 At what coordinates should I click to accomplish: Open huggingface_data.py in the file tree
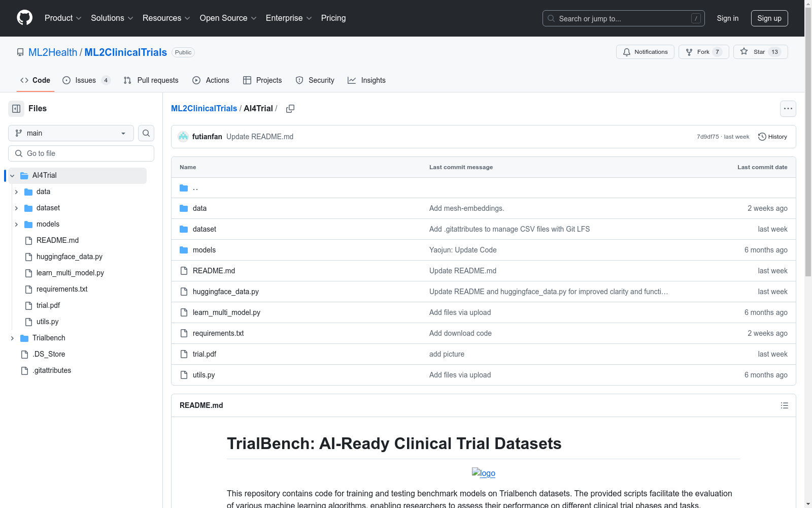[70, 257]
